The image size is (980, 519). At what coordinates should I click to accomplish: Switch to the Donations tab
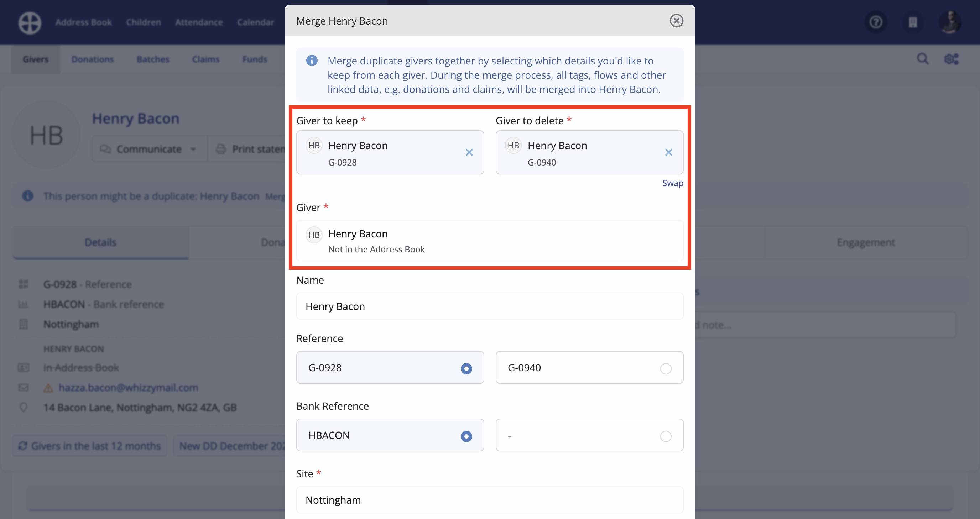pos(93,59)
